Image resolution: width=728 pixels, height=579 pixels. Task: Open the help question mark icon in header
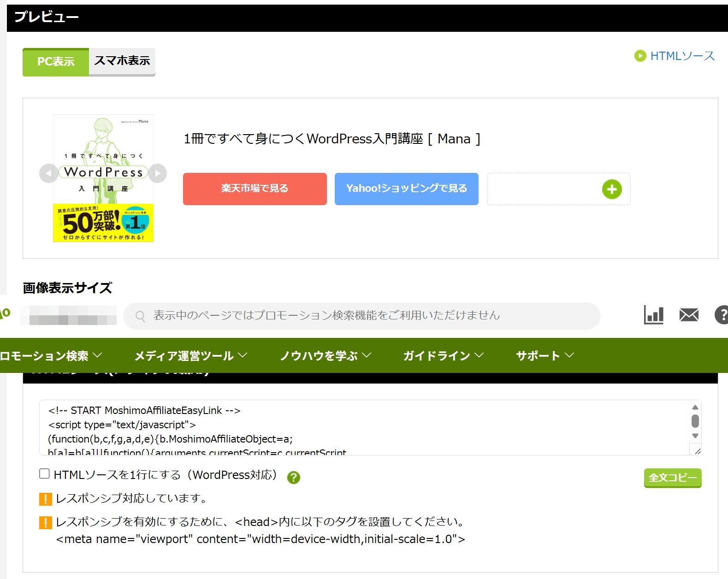(x=722, y=315)
